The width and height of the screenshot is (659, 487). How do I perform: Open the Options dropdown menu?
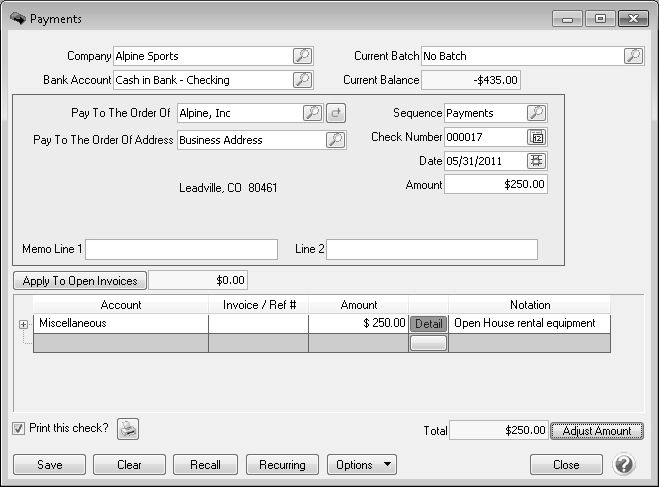coord(361,465)
